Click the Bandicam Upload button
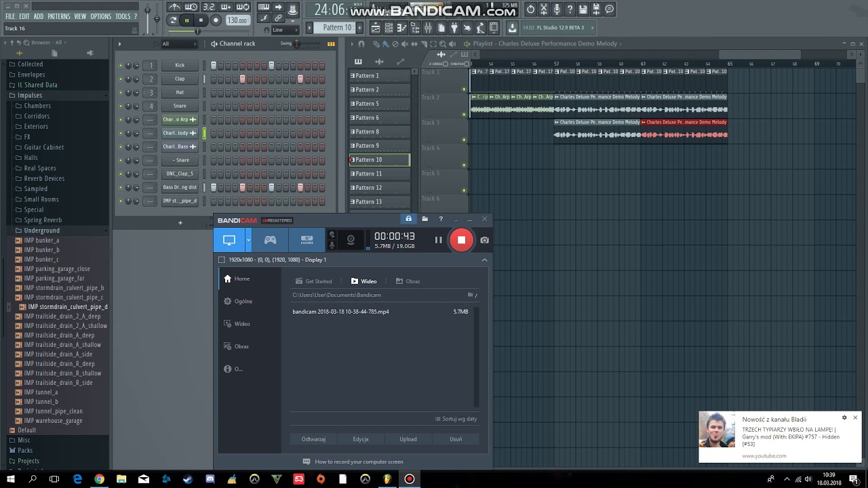Screen dimensions: 868x488 coord(408,439)
